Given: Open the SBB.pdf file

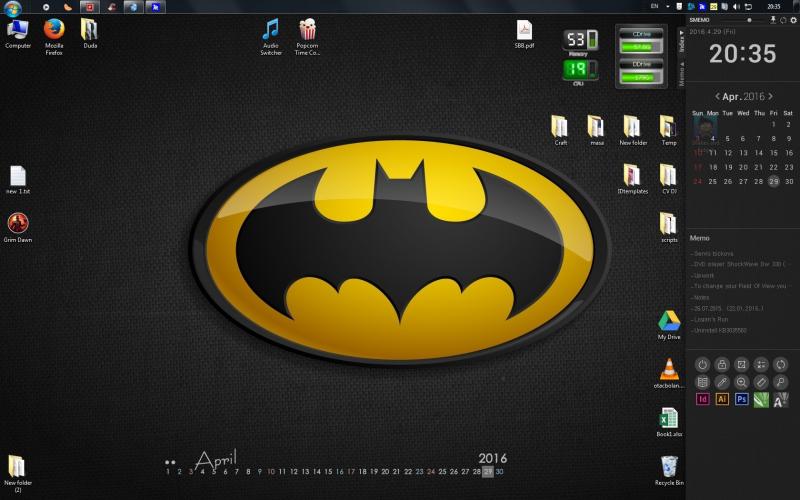Looking at the screenshot, I should (524, 34).
